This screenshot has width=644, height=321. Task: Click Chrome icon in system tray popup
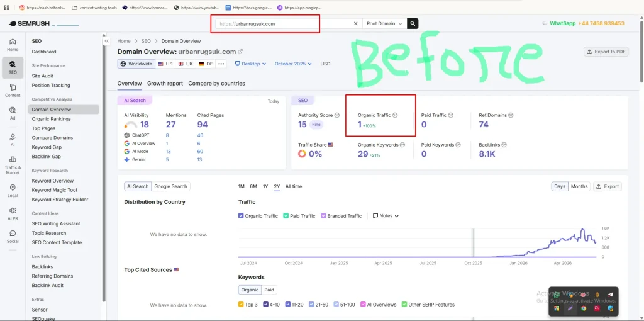(x=583, y=308)
